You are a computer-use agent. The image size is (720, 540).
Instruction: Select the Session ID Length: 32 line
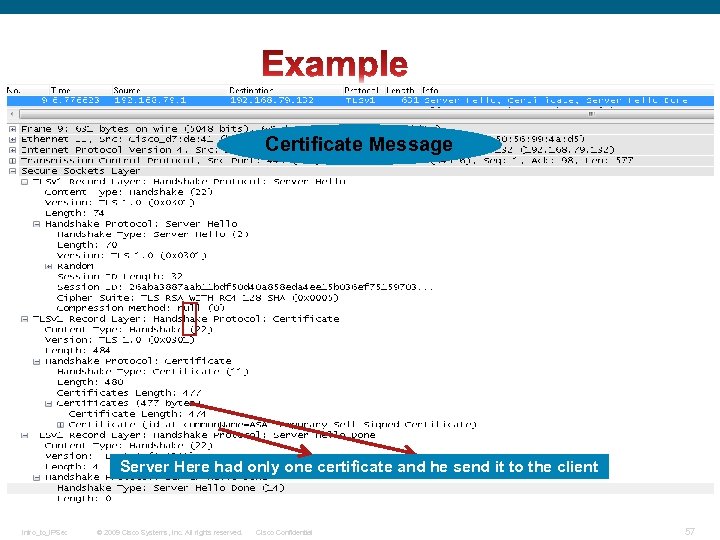click(120, 276)
